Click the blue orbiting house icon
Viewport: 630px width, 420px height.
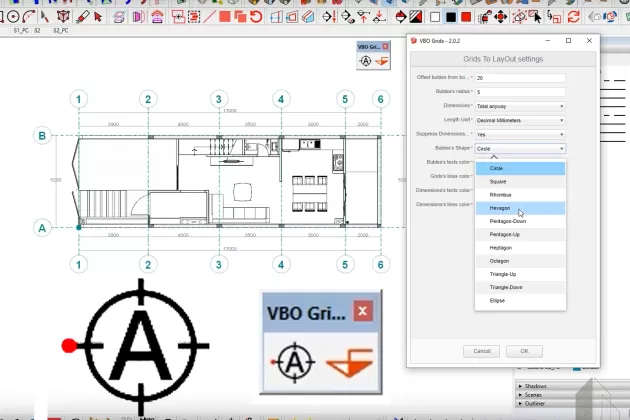pyautogui.click(x=610, y=17)
